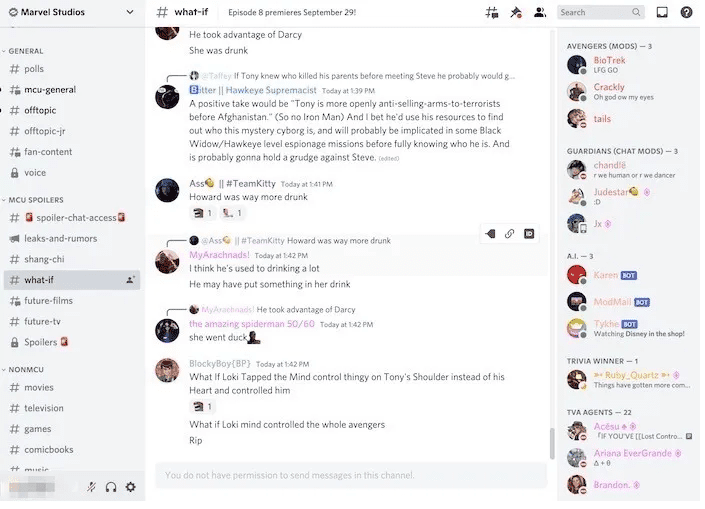Screen dimensions: 705x509
Task: Copy message link via chain icon
Action: 509,234
